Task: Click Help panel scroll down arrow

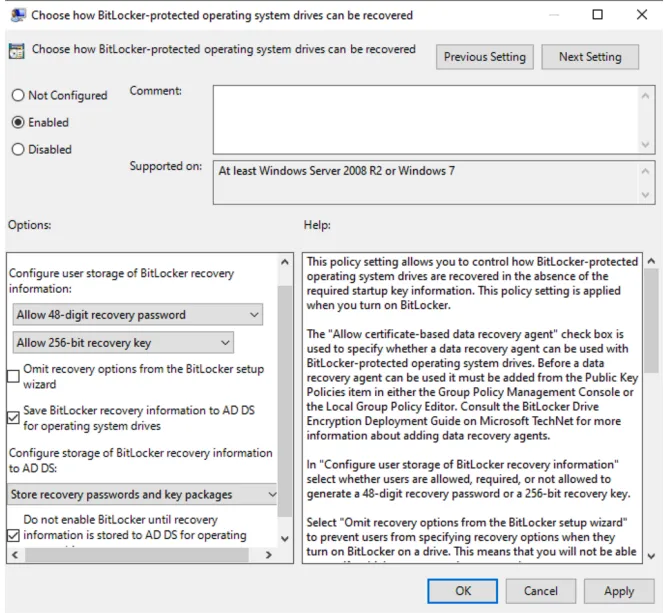Action: click(x=651, y=556)
